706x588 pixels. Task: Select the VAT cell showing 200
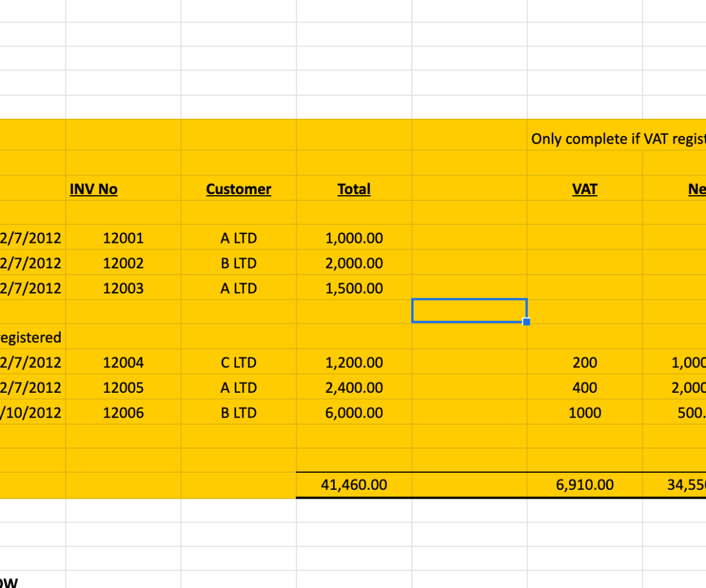point(585,362)
